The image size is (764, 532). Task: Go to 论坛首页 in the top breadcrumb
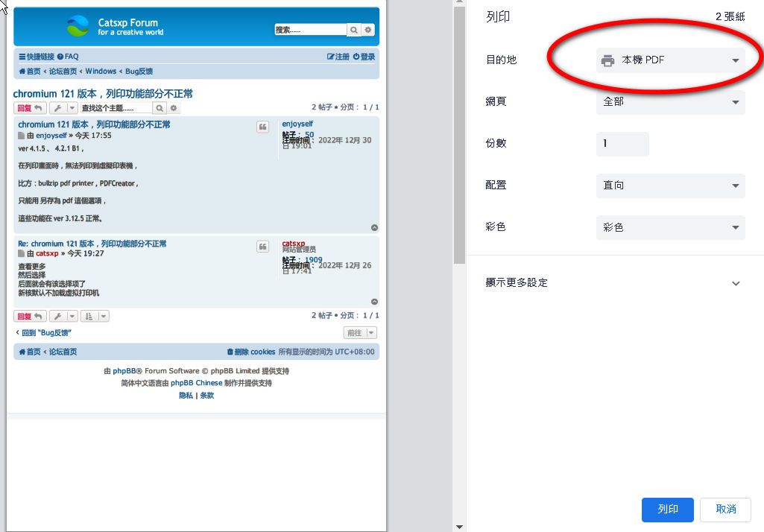63,71
